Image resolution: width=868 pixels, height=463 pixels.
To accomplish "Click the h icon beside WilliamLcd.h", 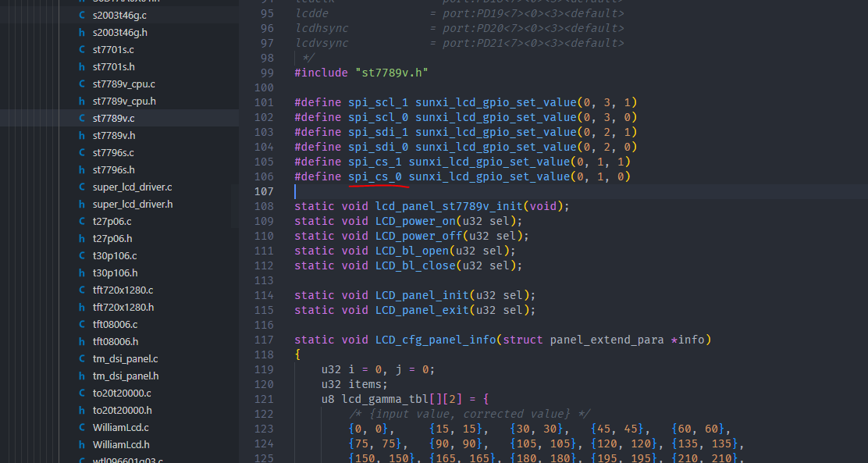I will click(x=82, y=444).
